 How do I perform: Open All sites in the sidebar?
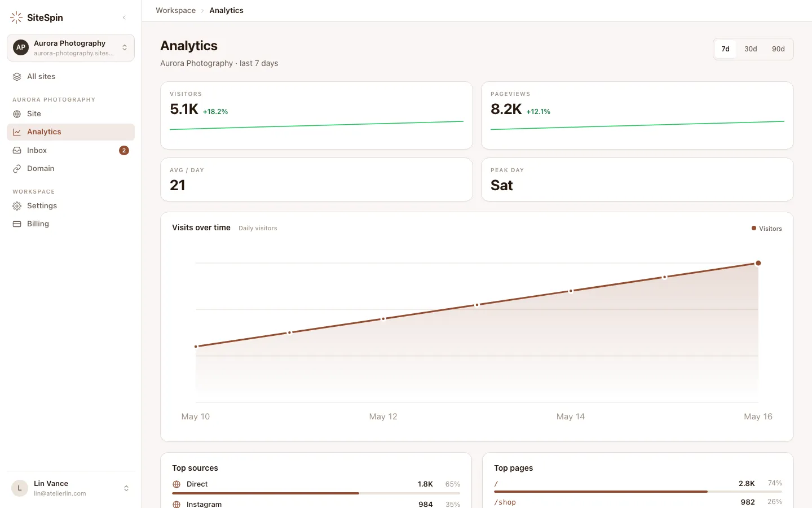[x=70, y=77]
